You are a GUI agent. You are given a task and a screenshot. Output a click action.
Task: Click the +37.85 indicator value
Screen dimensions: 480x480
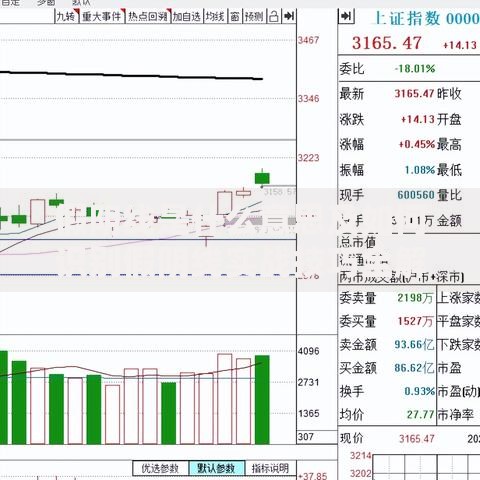coord(313,476)
